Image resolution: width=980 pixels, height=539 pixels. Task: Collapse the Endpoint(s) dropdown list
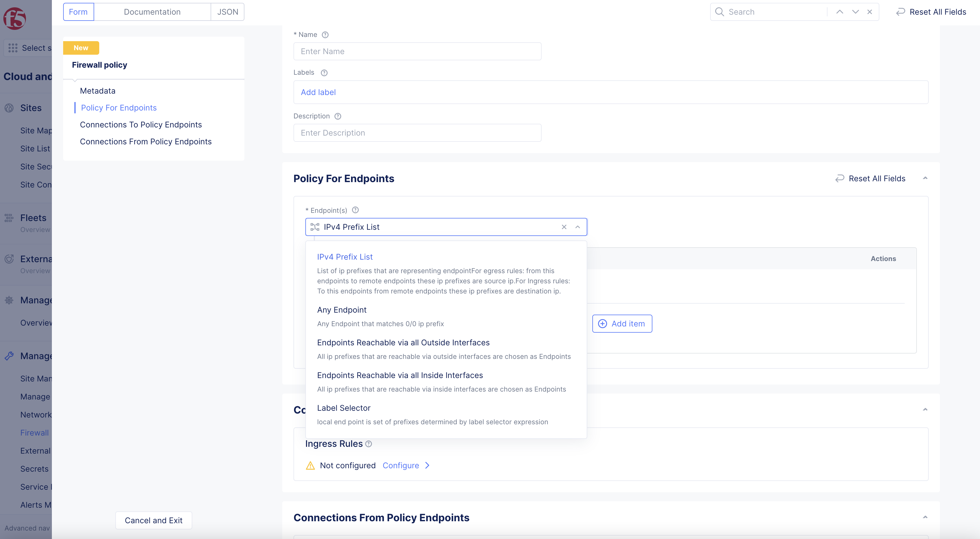click(577, 227)
